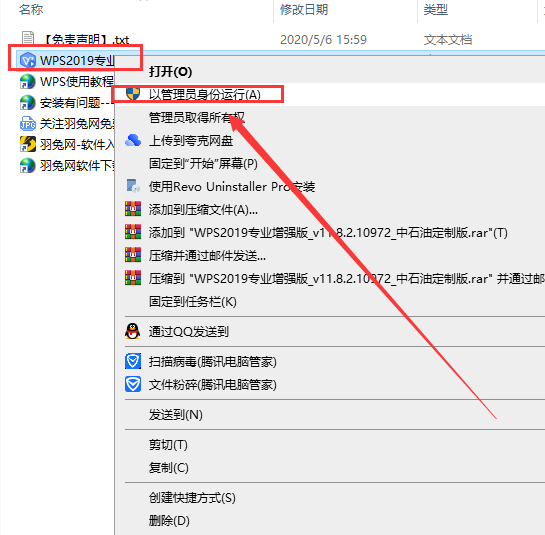Open 通过QQ发送到 submenu
This screenshot has height=535, width=545.
(189, 331)
